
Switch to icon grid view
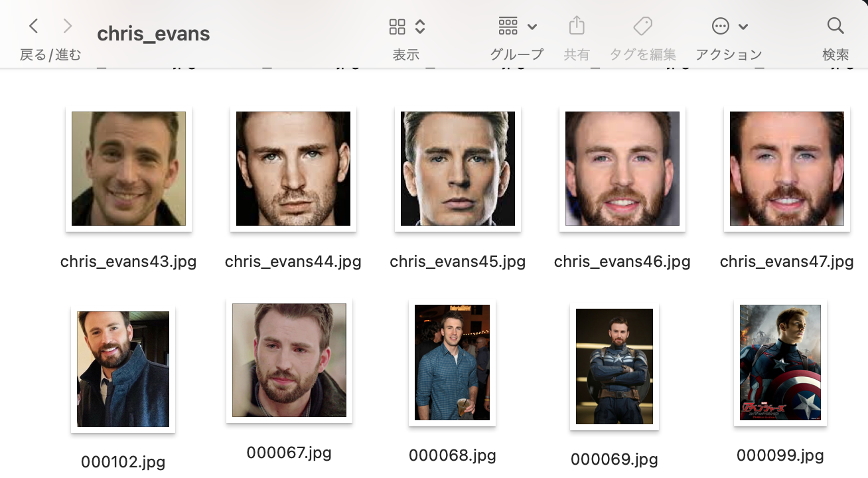[x=397, y=27]
